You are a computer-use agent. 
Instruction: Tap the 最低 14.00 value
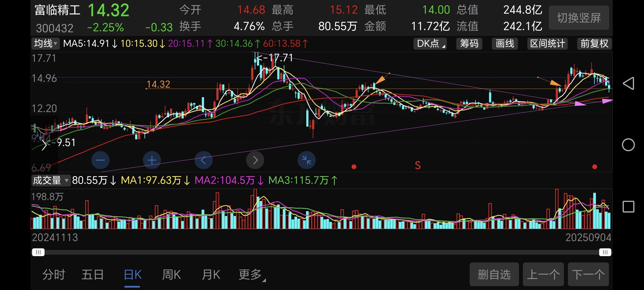436,10
